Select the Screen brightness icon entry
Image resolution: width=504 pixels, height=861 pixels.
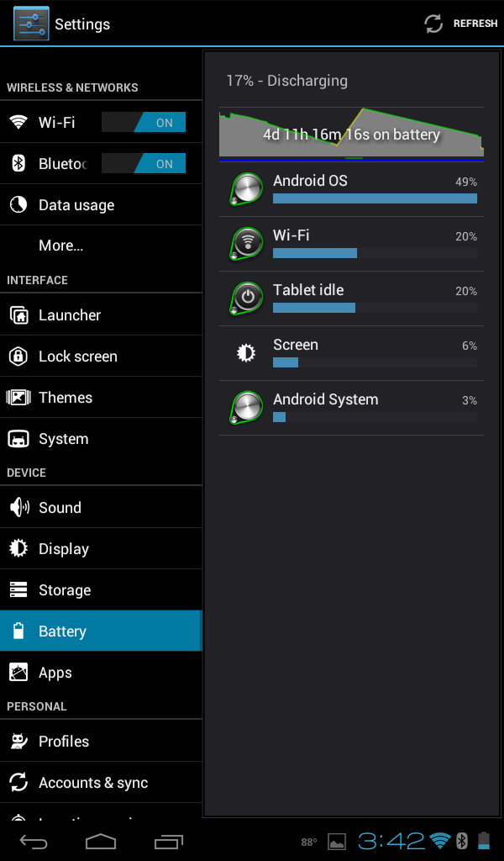pos(246,352)
